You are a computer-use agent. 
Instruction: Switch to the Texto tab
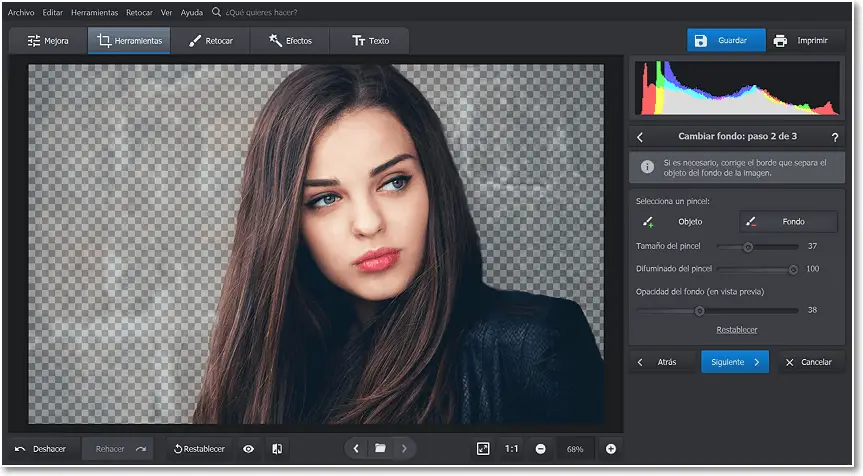point(370,41)
